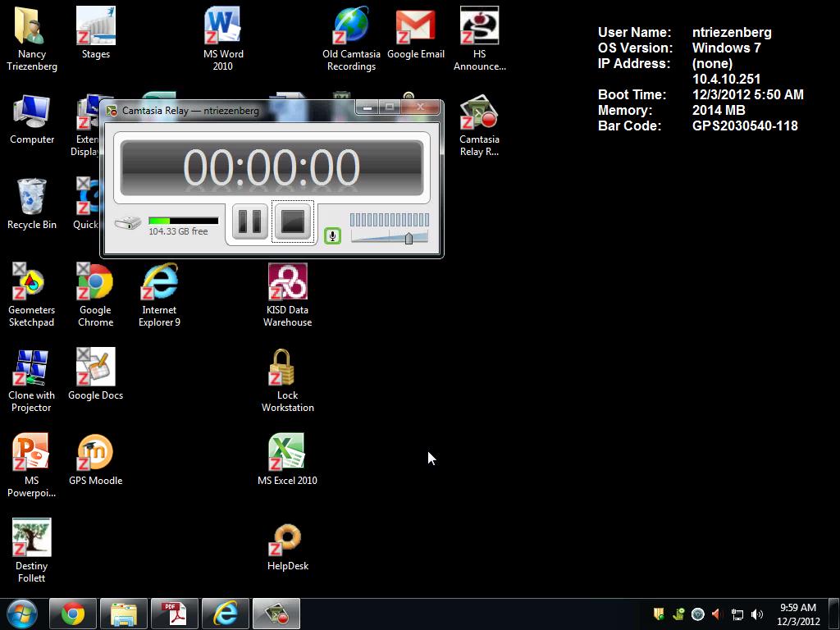The image size is (840, 630).
Task: Click the microphone volume slider handle
Action: point(409,238)
